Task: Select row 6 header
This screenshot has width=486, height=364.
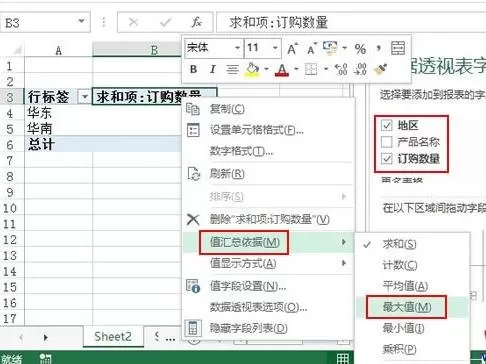Action: tap(10, 144)
